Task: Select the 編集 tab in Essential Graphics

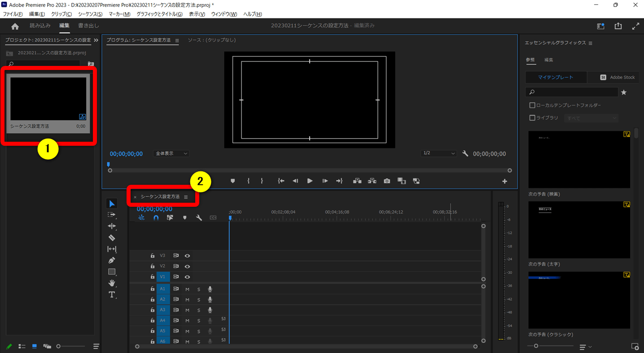Action: [x=549, y=60]
